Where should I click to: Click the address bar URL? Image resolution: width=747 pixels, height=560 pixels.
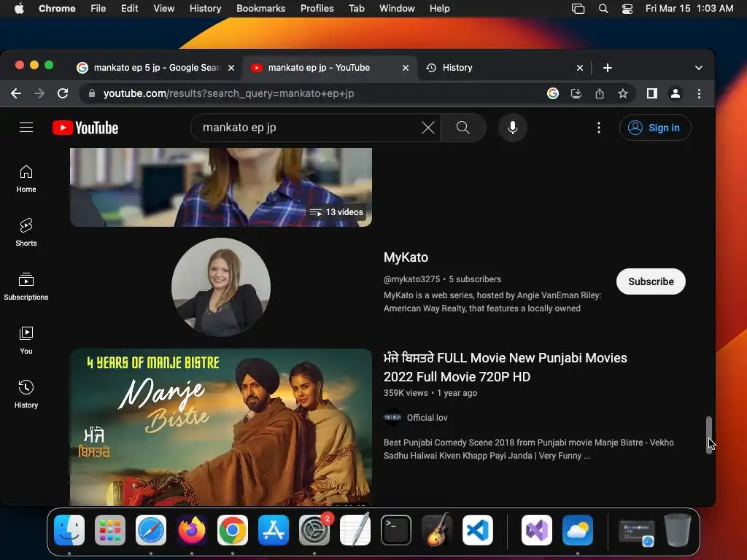click(x=228, y=93)
